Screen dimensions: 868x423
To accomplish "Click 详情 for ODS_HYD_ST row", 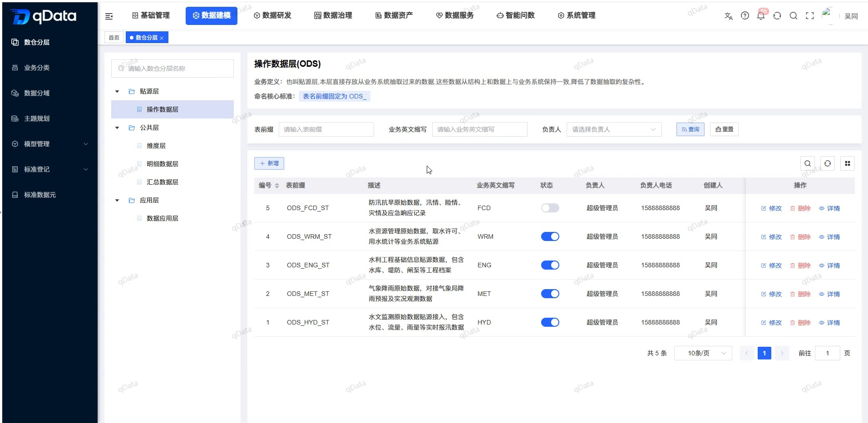I will pos(829,323).
